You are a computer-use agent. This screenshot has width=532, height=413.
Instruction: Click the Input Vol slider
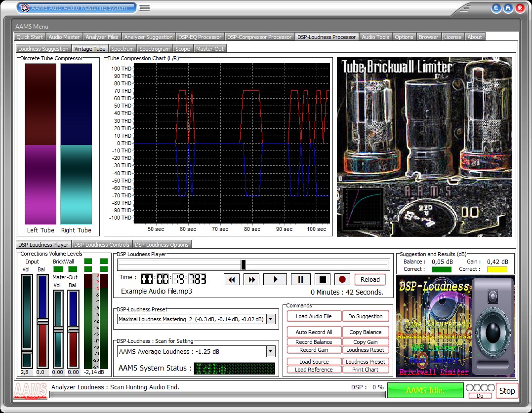pyautogui.click(x=27, y=321)
